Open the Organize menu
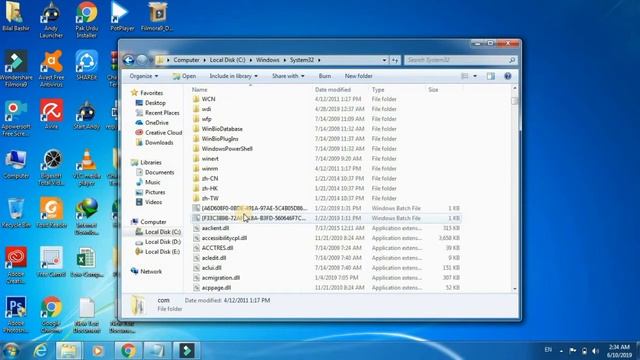Screen dimensions: 640x360 143,76
